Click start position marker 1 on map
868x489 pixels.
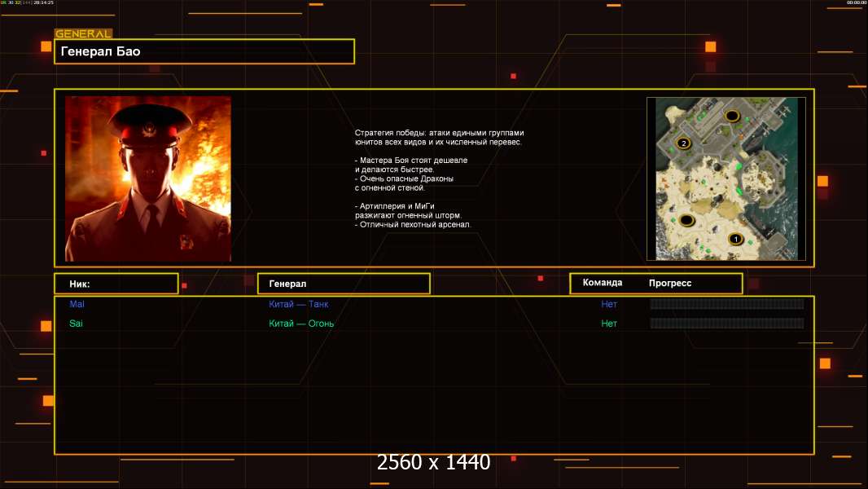coord(736,239)
